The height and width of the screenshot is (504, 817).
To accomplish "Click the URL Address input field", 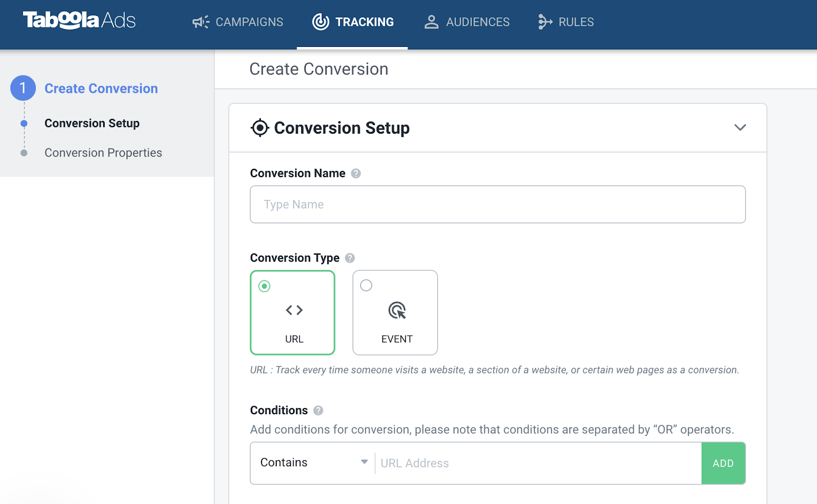I will (537, 463).
